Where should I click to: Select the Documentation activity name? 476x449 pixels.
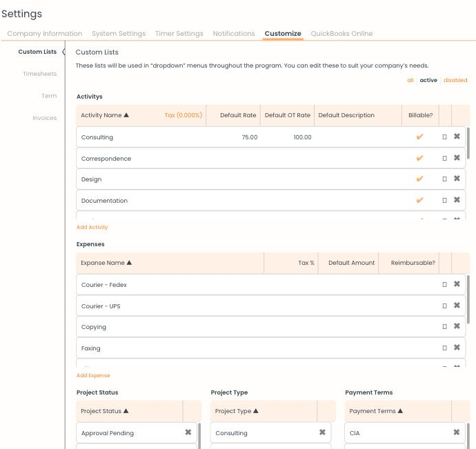104,201
